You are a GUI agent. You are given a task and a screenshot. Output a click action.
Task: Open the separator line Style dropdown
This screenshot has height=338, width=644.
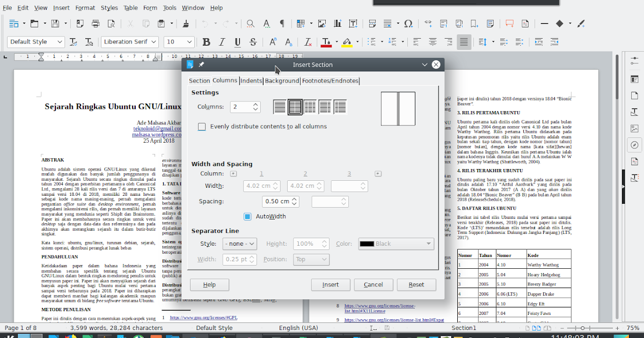coord(240,244)
